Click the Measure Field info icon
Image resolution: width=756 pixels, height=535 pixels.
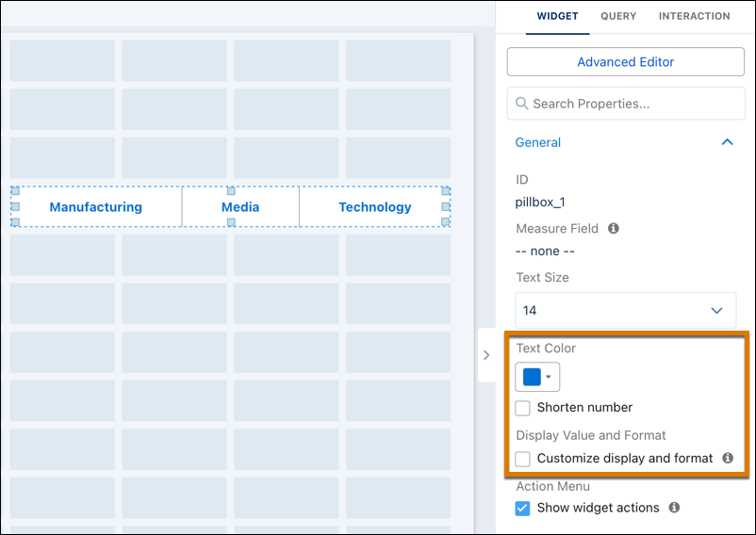pos(614,228)
